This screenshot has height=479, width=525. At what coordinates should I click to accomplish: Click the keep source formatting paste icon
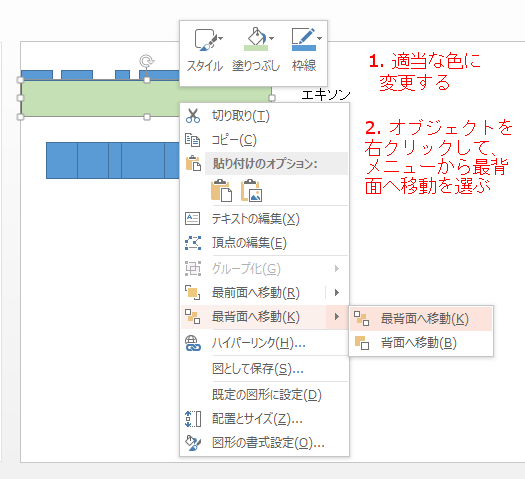click(221, 191)
